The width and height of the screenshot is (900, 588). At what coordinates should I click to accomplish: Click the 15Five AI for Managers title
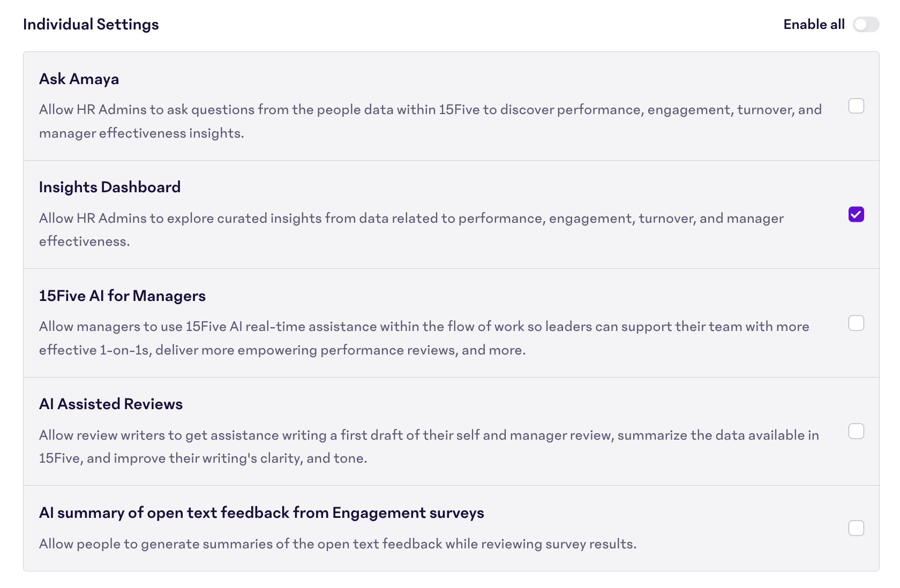coord(122,296)
